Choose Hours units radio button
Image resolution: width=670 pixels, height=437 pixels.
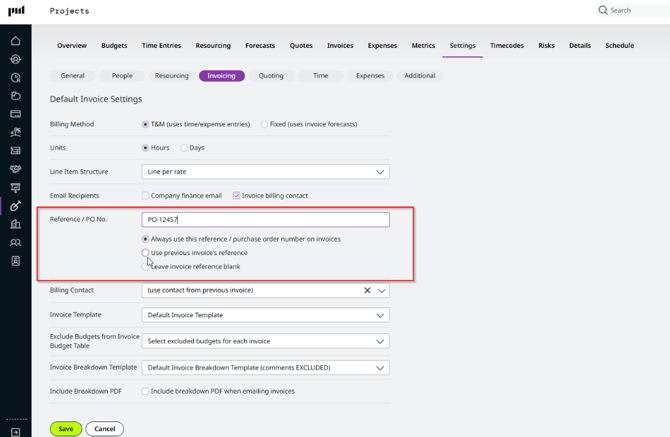point(145,148)
